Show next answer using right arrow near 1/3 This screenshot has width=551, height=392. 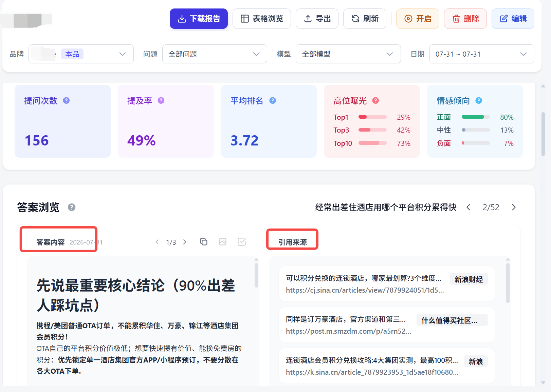[x=185, y=242]
